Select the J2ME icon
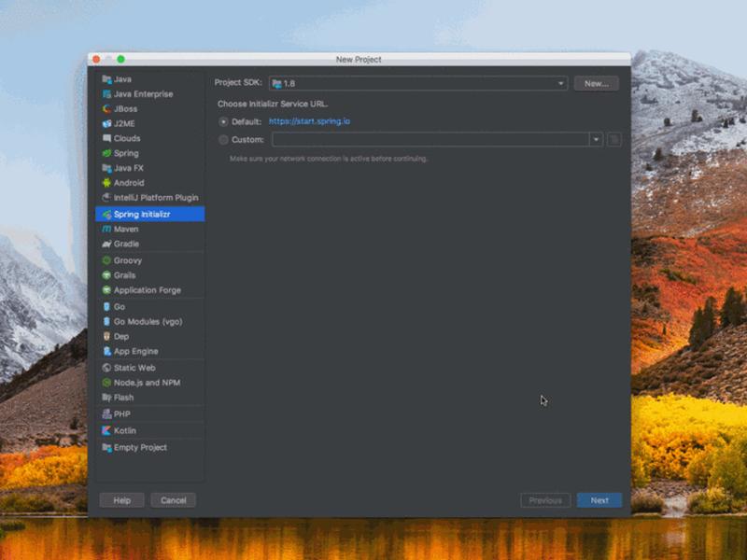Viewport: 747px width, 560px height. (x=106, y=123)
